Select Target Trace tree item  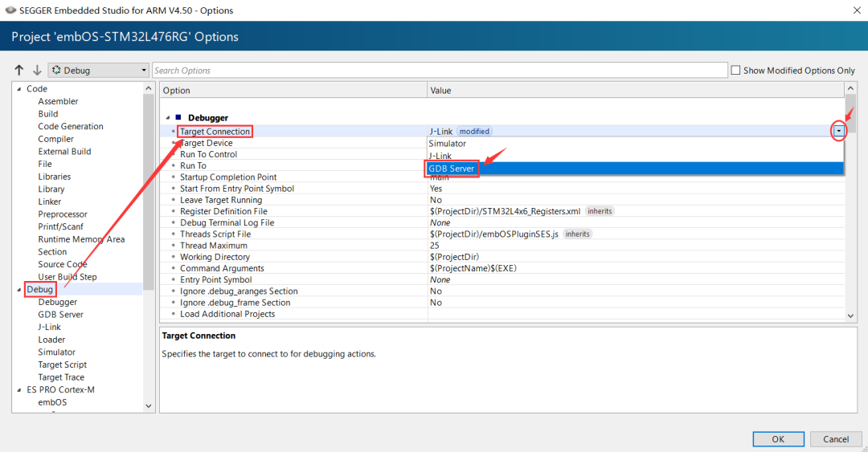tap(61, 377)
